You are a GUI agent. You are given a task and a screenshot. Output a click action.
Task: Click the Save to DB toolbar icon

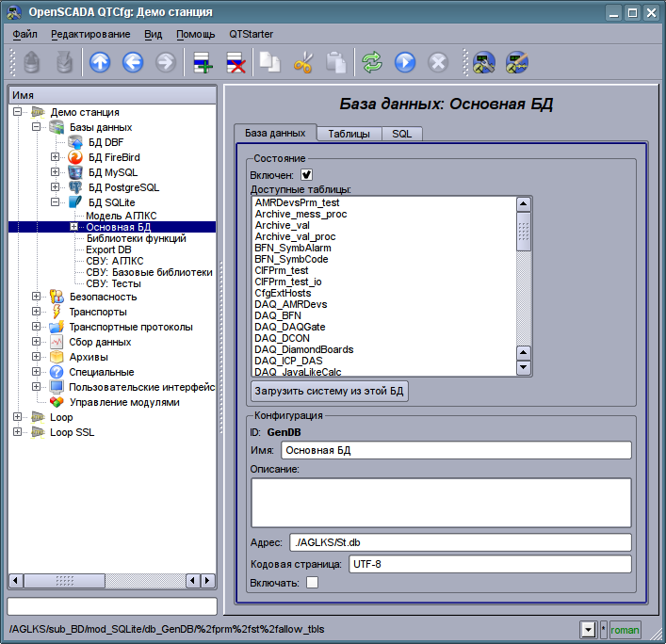coord(65,63)
